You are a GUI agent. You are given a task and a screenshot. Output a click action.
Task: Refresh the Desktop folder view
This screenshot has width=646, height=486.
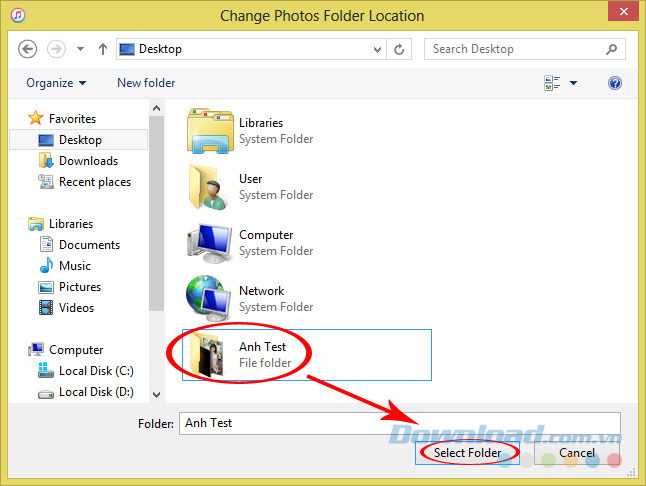tap(399, 50)
